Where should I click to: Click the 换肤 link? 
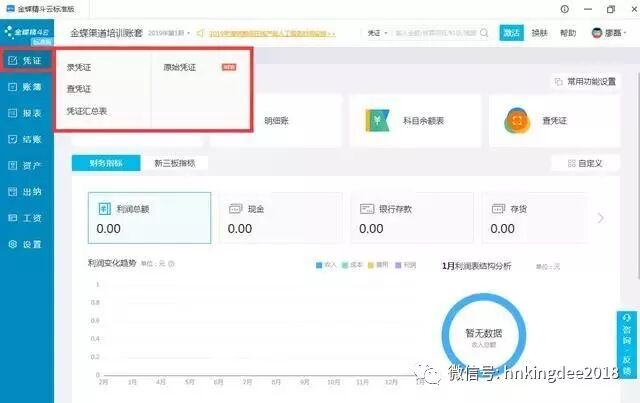click(540, 33)
